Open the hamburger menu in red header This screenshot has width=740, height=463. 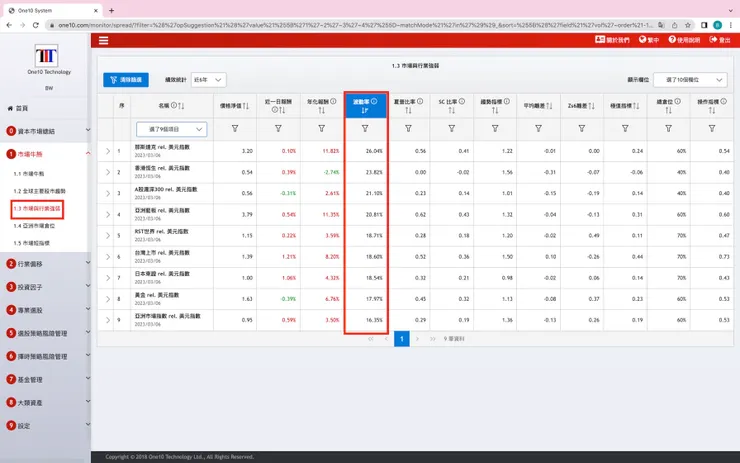103,41
